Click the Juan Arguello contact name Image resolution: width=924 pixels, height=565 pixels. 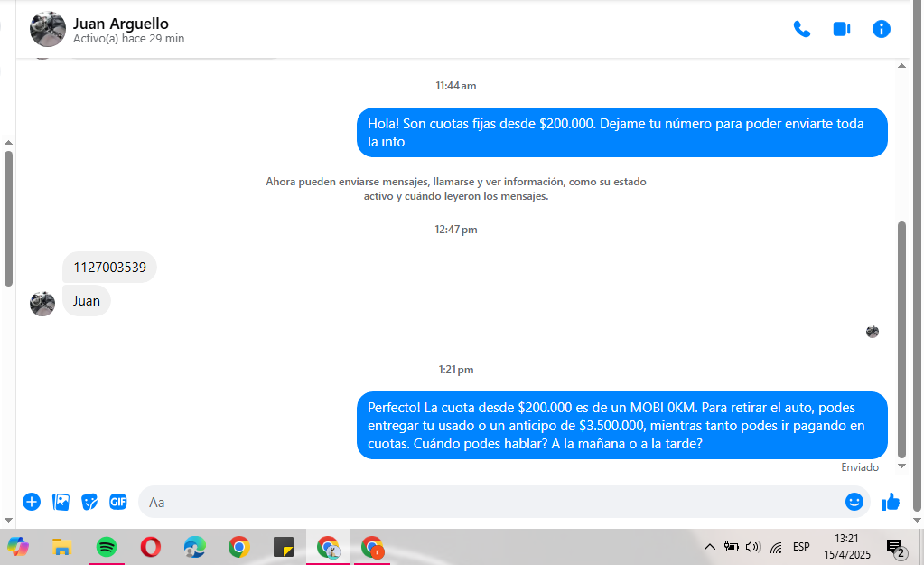pyautogui.click(x=121, y=24)
